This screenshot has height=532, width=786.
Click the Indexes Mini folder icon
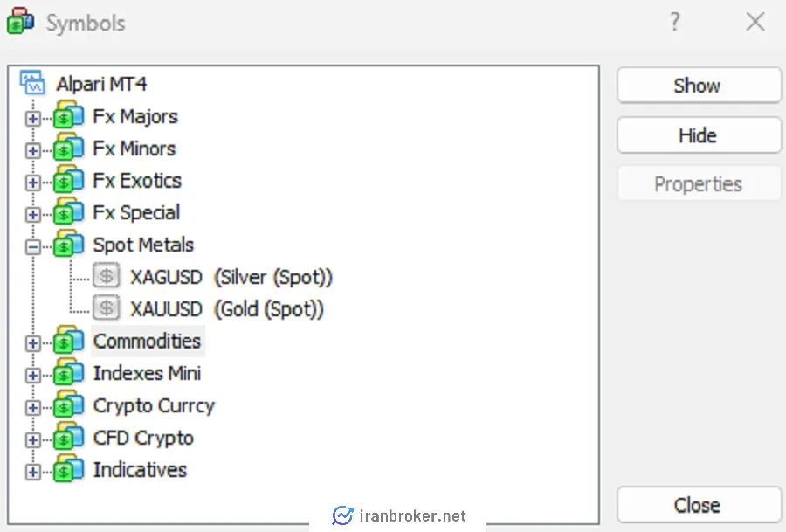click(69, 374)
